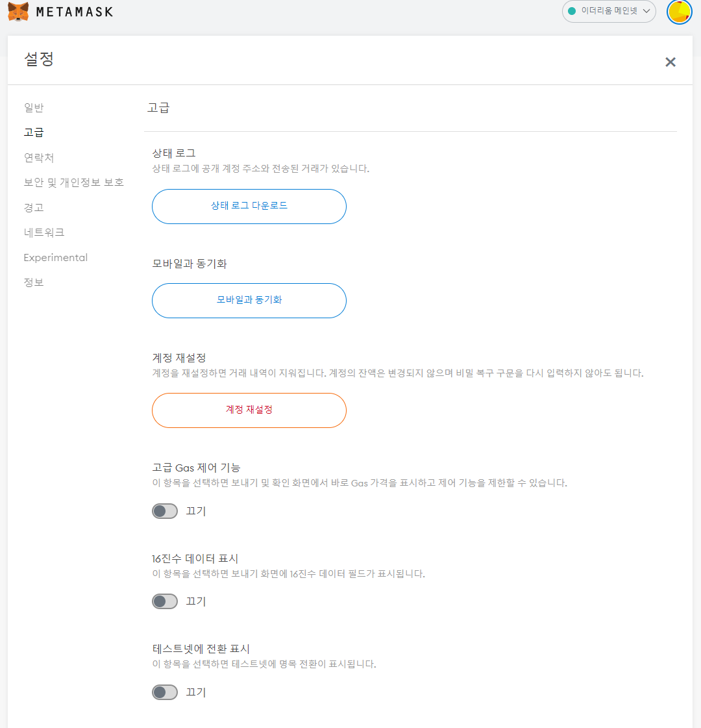Toggle 16진수 데이터 표시 switch
Image resolution: width=701 pixels, height=728 pixels.
click(165, 601)
